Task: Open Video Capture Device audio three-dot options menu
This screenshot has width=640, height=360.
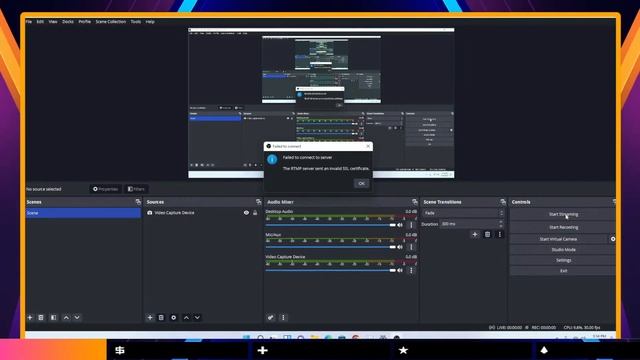Action: [411, 270]
